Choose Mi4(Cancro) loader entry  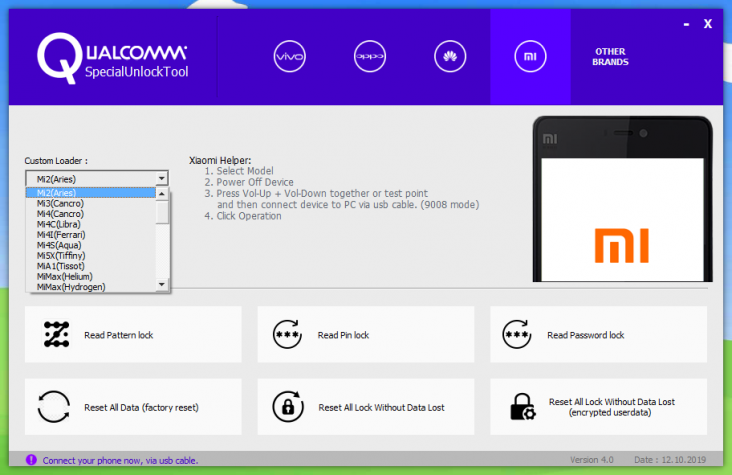pyautogui.click(x=91, y=213)
